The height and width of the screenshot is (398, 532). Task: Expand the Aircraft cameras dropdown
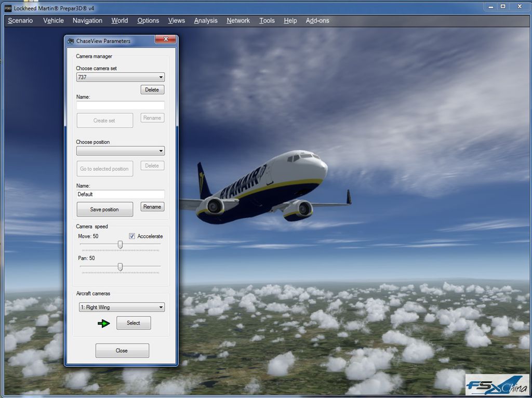pos(122,307)
